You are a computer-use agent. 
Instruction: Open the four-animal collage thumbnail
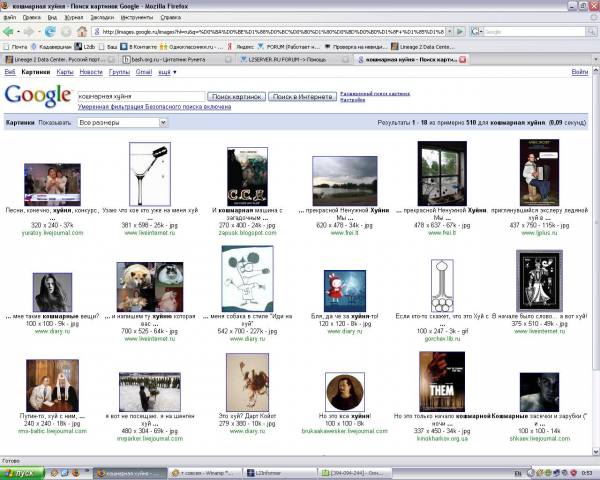click(150, 287)
